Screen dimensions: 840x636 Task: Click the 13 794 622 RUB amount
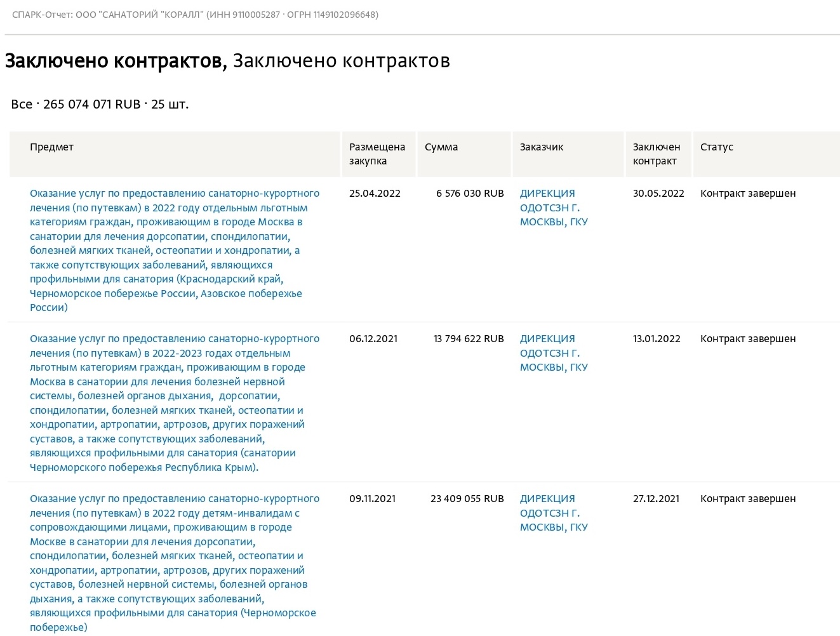pyautogui.click(x=469, y=338)
